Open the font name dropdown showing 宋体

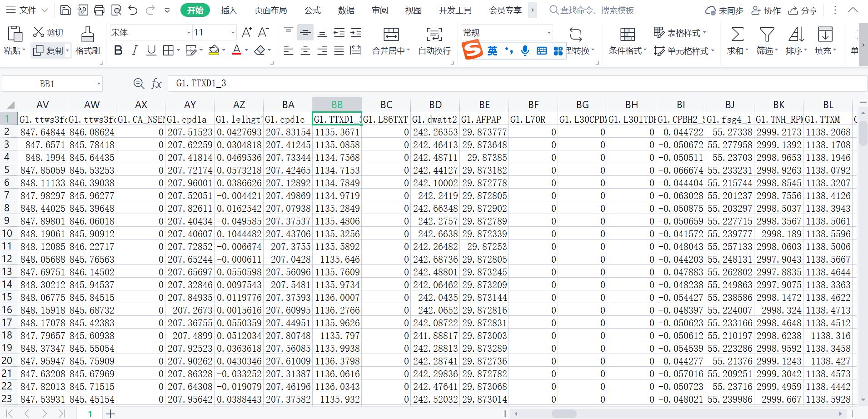tap(189, 33)
